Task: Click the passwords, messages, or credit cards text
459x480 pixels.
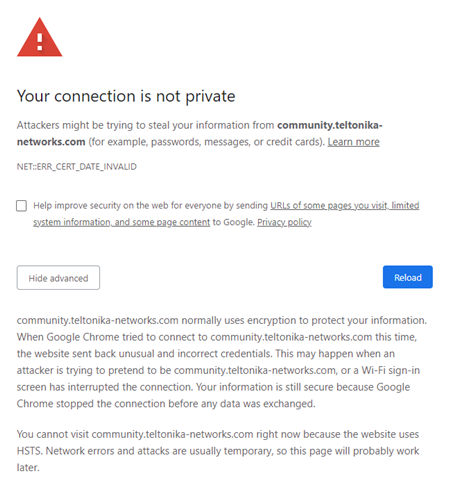Action: (236, 142)
